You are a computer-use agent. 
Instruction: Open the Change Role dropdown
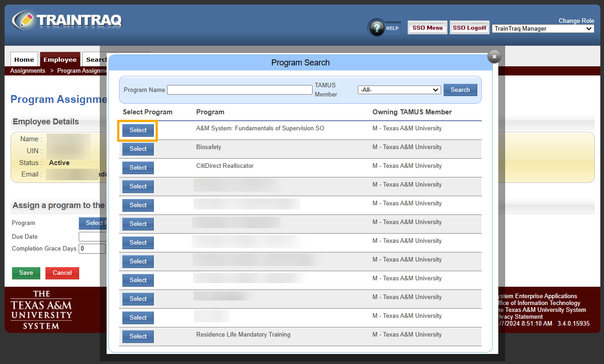tap(543, 29)
